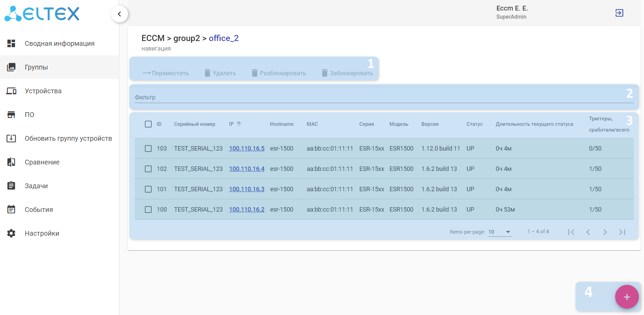Screen dimensions: 644x315
Task: Select all devices with the header checkbox
Action: [148, 124]
